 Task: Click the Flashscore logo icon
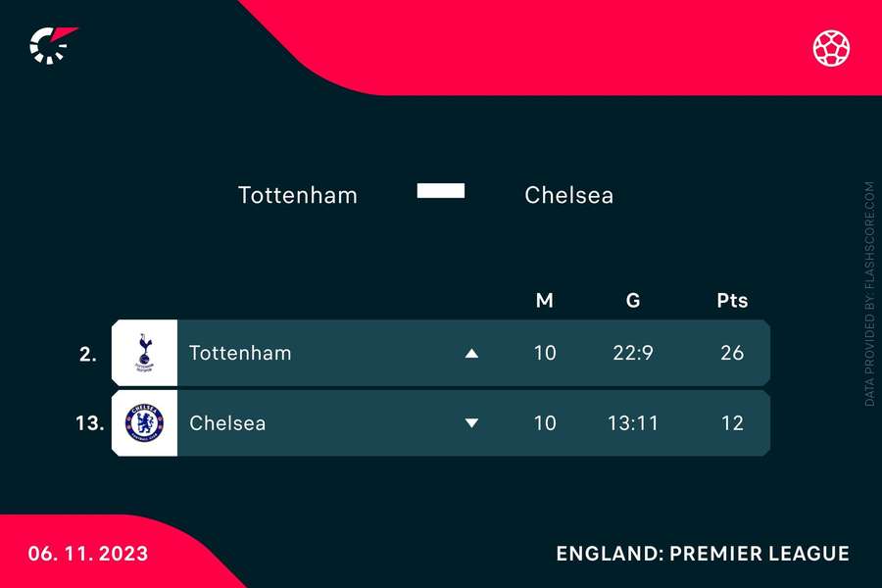pyautogui.click(x=52, y=45)
